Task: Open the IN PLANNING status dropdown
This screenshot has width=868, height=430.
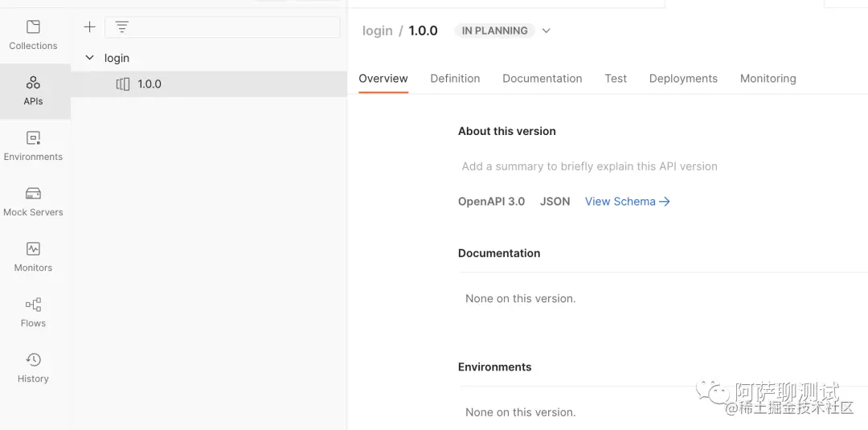Action: (x=547, y=31)
